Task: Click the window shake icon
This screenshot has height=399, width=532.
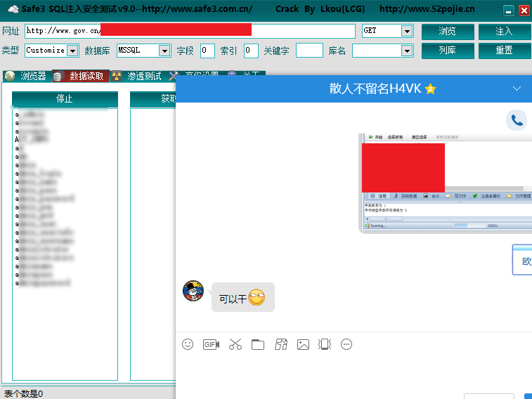Action: pos(325,344)
